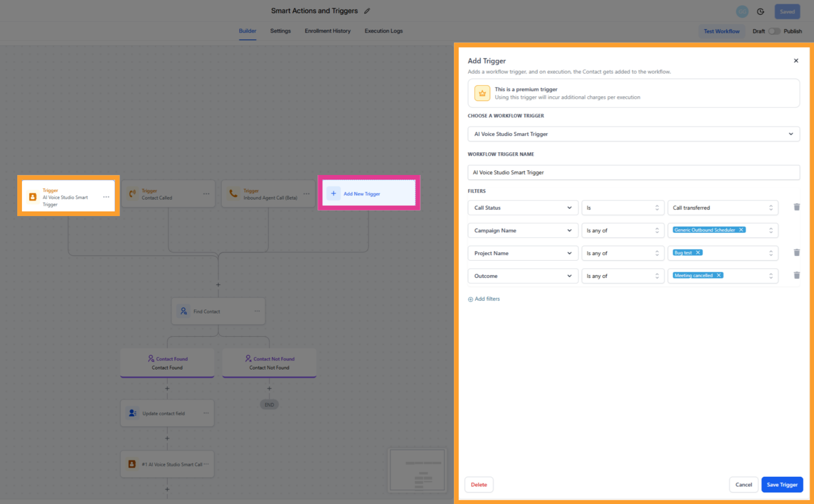Click the END node
This screenshot has height=504, width=814.
(x=269, y=405)
